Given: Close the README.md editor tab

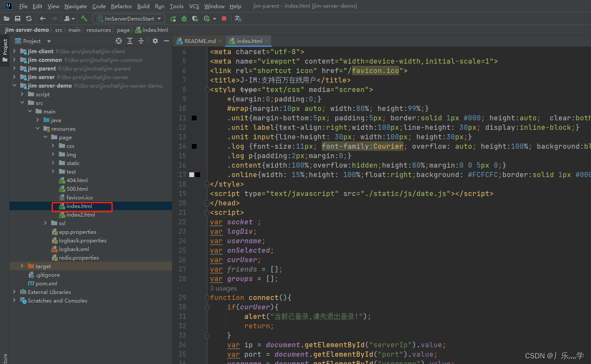Looking at the screenshot, I should pyautogui.click(x=220, y=41).
